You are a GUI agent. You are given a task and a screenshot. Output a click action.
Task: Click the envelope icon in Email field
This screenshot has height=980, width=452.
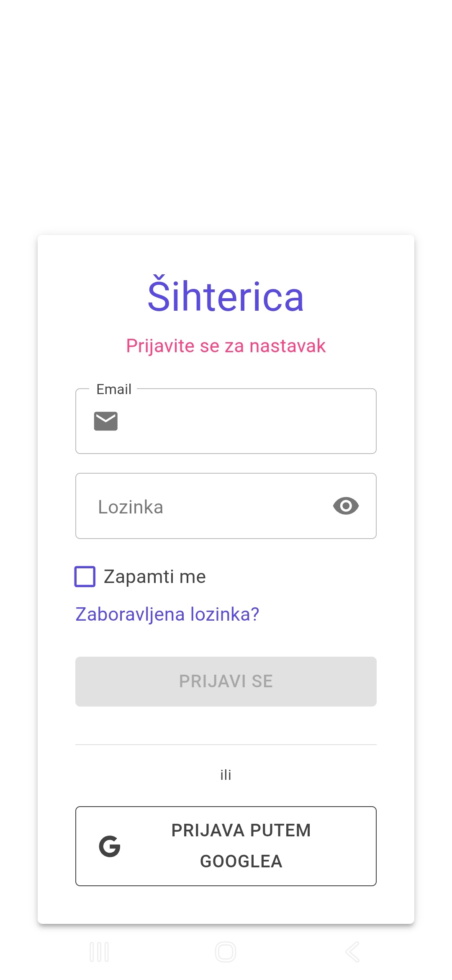tap(105, 421)
